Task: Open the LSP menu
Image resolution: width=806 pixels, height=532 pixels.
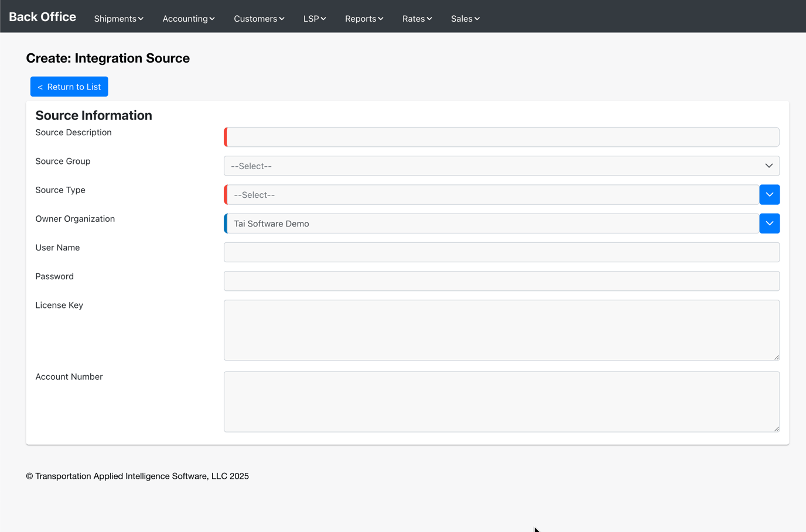Action: tap(315, 19)
